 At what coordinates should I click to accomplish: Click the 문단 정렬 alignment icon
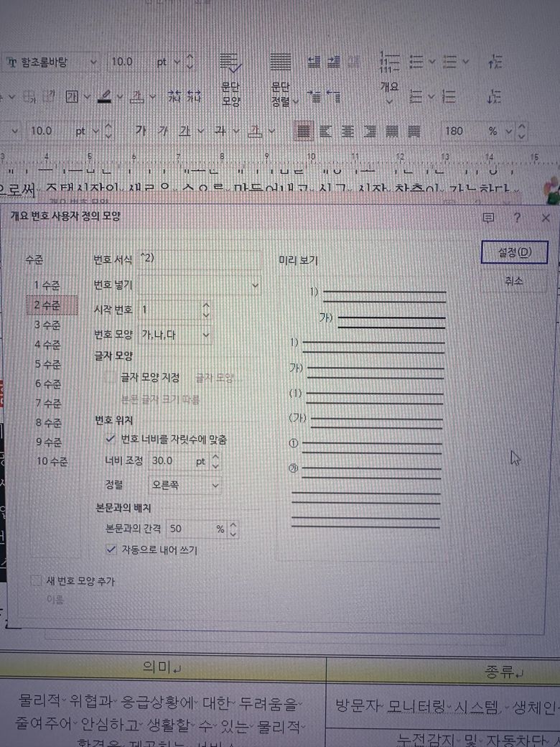281,93
